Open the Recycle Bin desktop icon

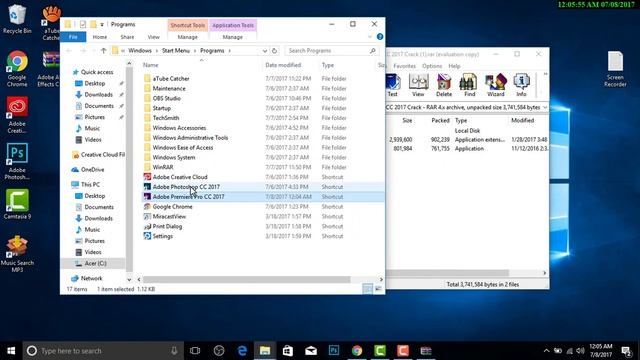tap(17, 18)
